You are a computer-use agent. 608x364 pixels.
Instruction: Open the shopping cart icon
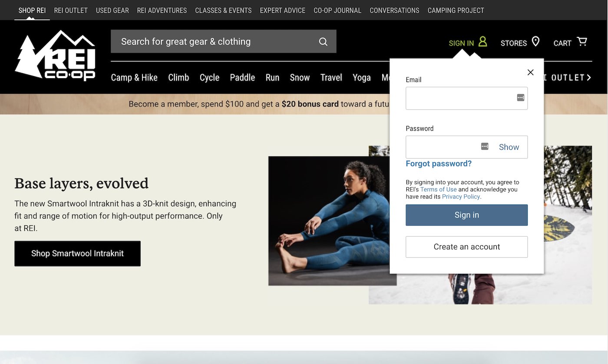[x=582, y=42]
